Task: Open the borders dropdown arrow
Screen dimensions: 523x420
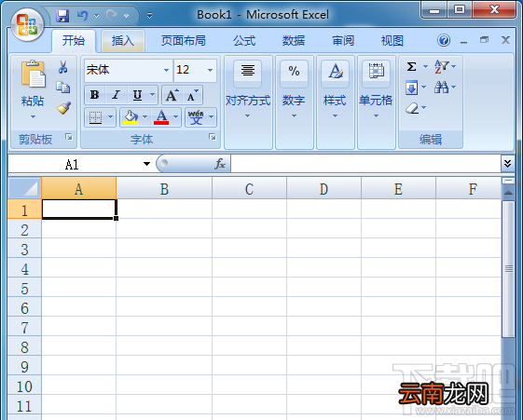Action: click(x=110, y=117)
